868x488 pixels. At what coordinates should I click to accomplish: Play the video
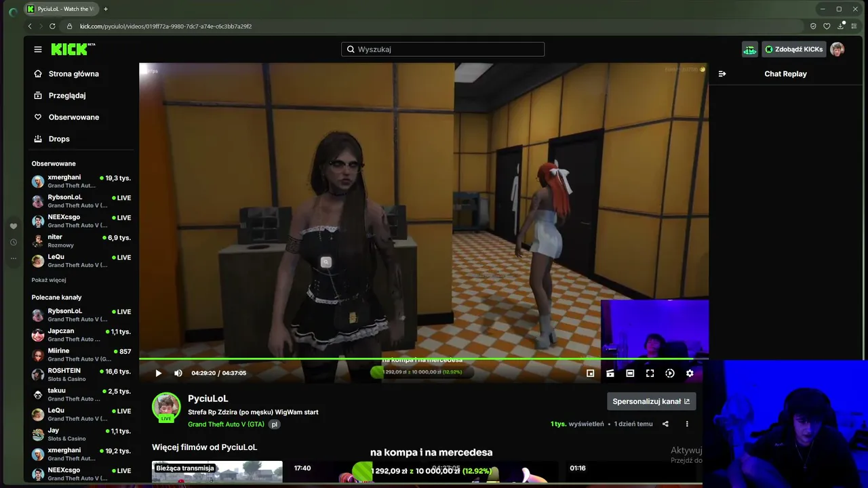tap(159, 373)
